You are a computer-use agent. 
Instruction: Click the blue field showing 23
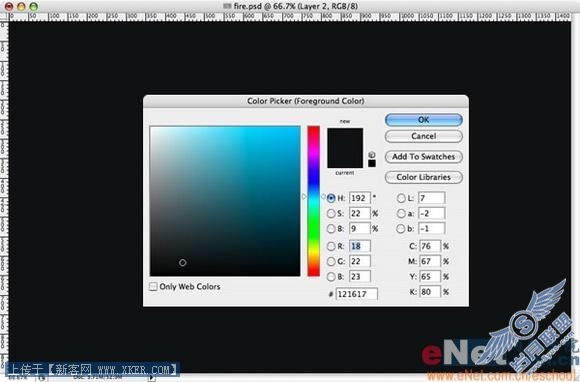click(360, 276)
